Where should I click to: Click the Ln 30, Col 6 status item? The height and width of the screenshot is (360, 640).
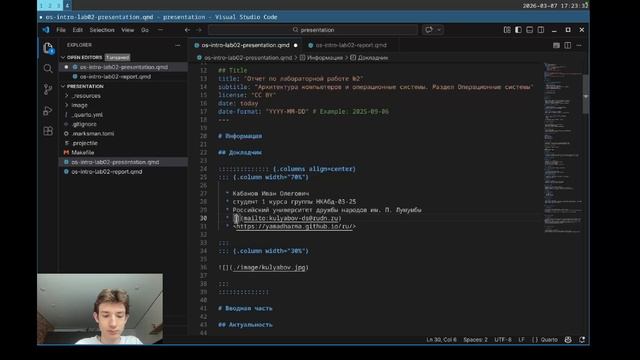(x=441, y=340)
